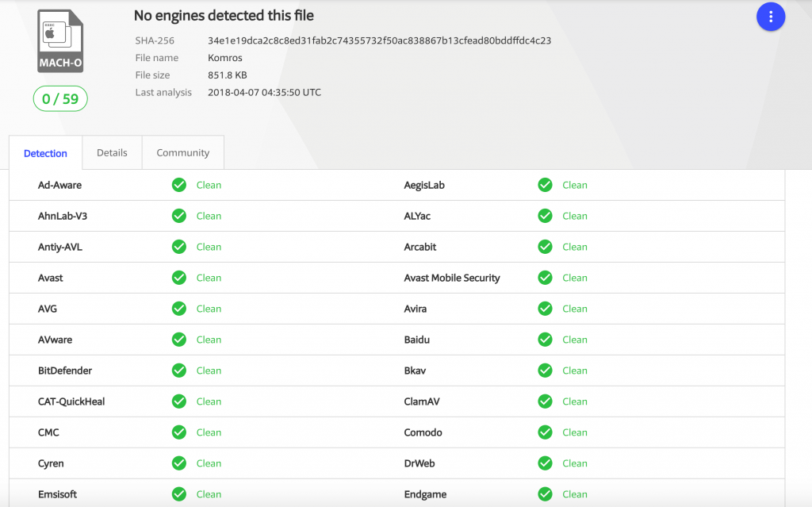
Task: Click the AVware engine name
Action: click(55, 340)
